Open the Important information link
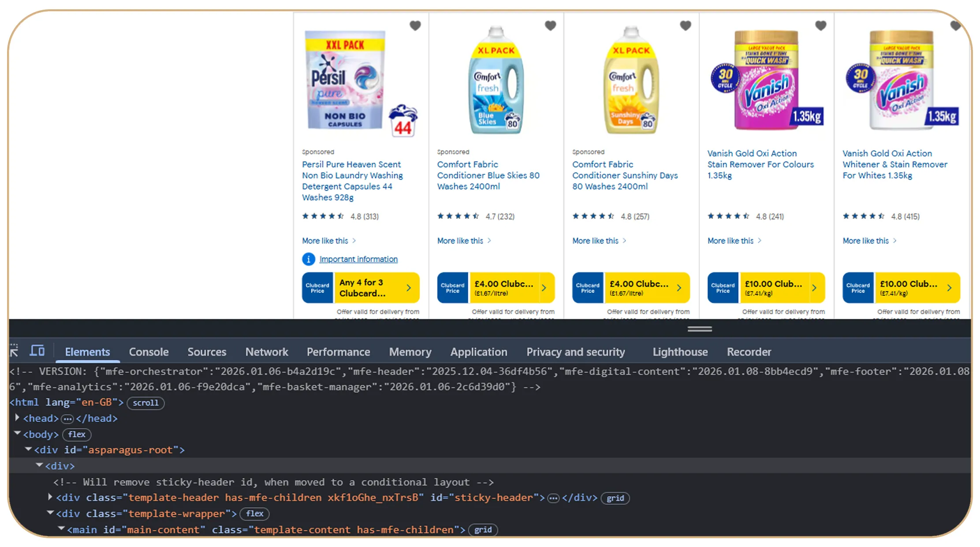 pos(358,259)
